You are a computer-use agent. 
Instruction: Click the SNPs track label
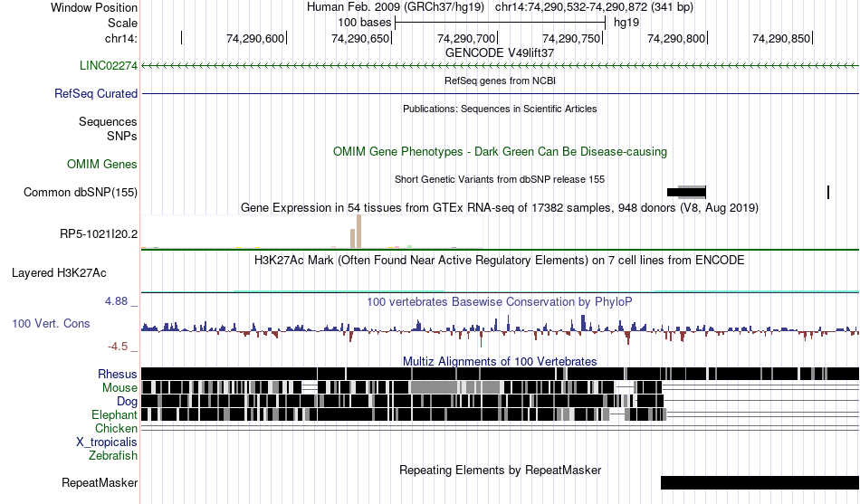pos(122,136)
